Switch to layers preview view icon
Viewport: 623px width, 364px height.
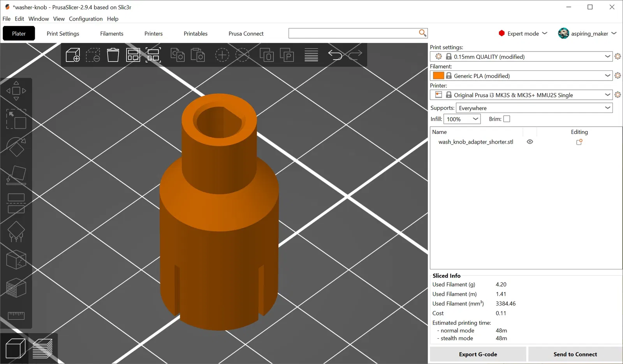[x=42, y=348]
